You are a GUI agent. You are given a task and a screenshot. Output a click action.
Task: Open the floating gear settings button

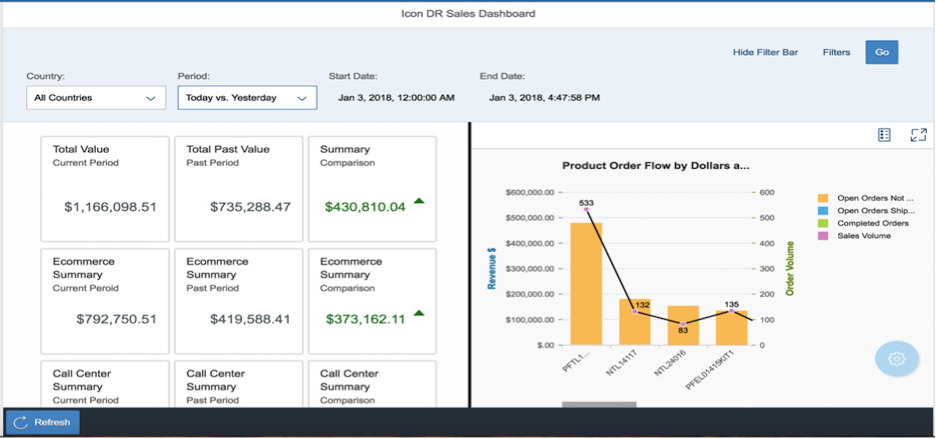pos(897,359)
